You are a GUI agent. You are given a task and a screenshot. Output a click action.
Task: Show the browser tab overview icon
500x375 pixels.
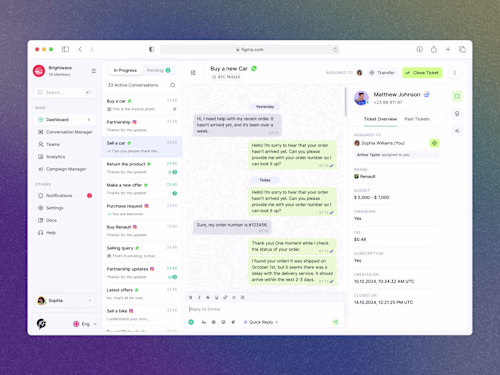(462, 49)
